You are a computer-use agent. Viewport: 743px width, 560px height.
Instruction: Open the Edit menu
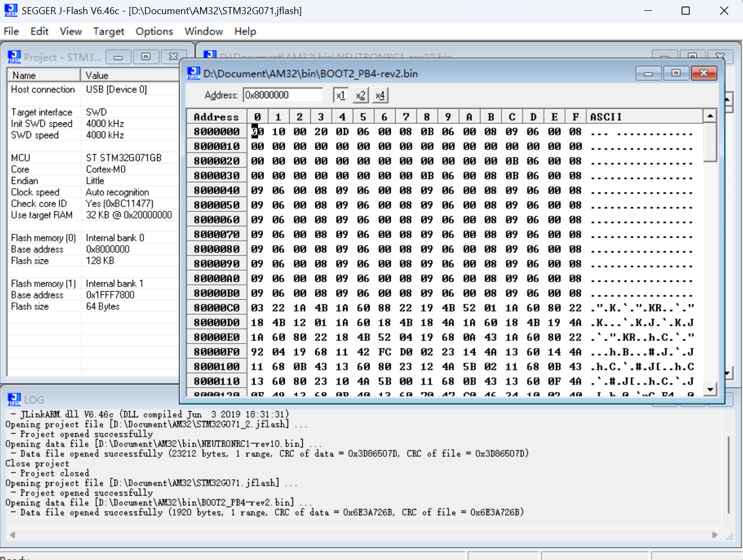point(39,32)
